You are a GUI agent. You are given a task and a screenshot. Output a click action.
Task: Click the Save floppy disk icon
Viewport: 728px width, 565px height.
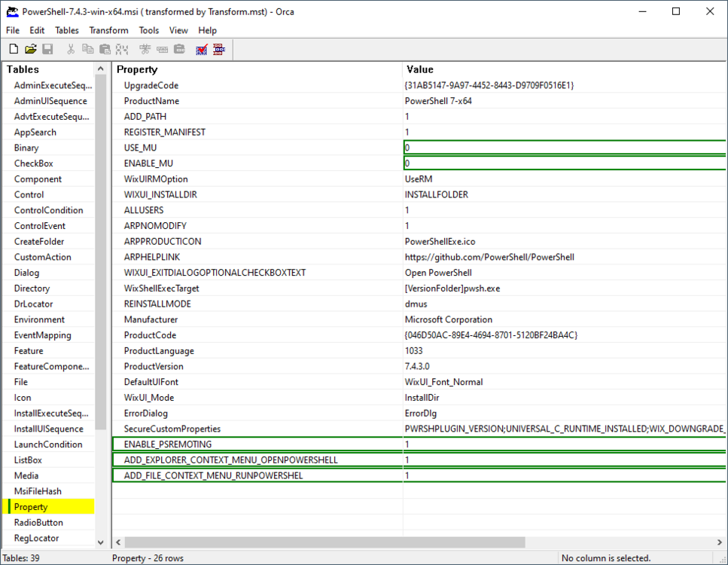pyautogui.click(x=47, y=50)
